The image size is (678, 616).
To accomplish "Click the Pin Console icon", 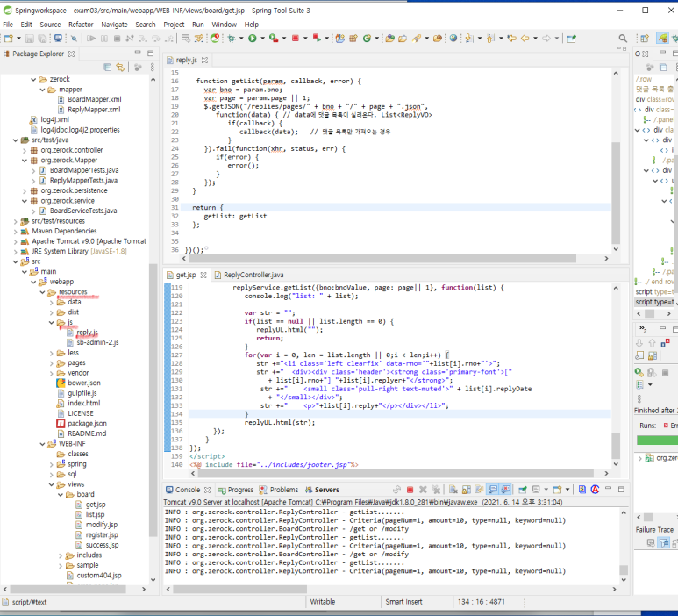I will (523, 490).
